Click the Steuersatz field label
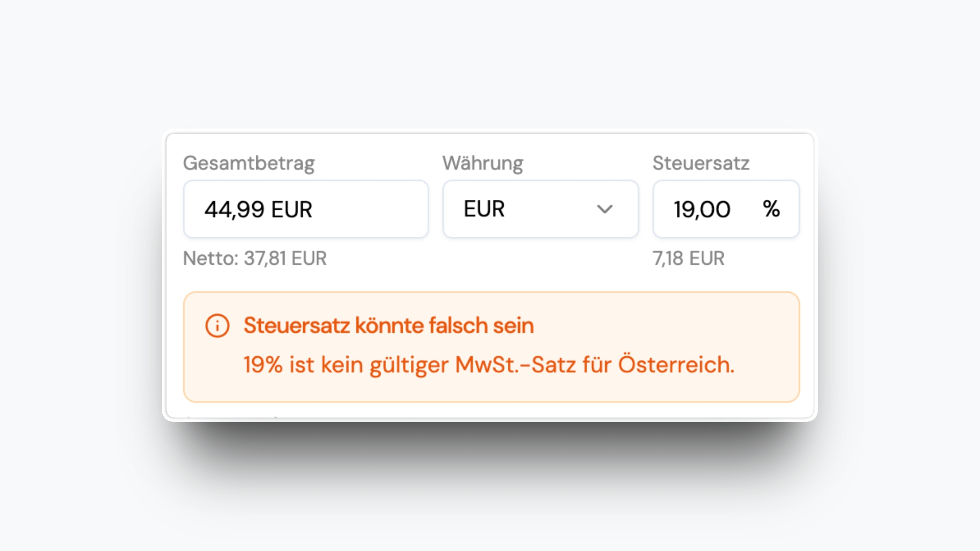This screenshot has width=980, height=551. pyautogui.click(x=701, y=163)
